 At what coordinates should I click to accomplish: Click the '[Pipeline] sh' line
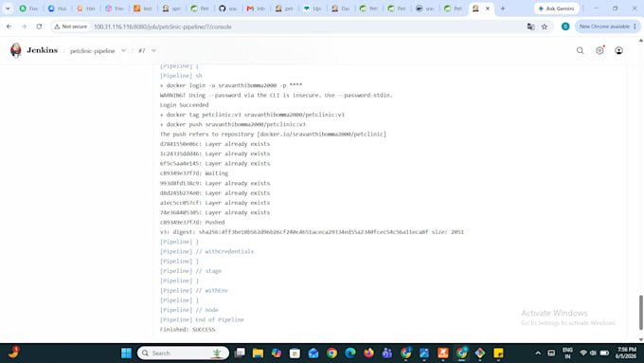click(181, 76)
